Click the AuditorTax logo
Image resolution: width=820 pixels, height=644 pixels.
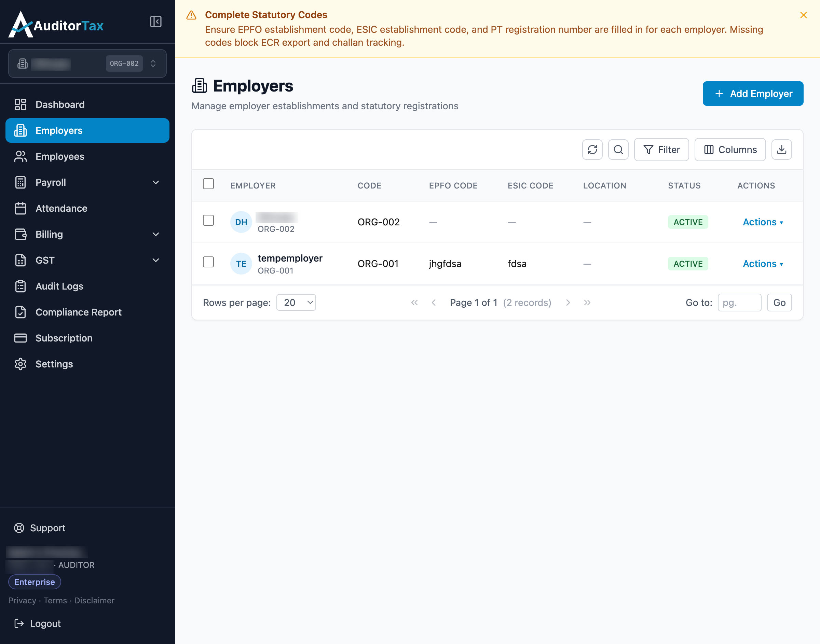56,25
